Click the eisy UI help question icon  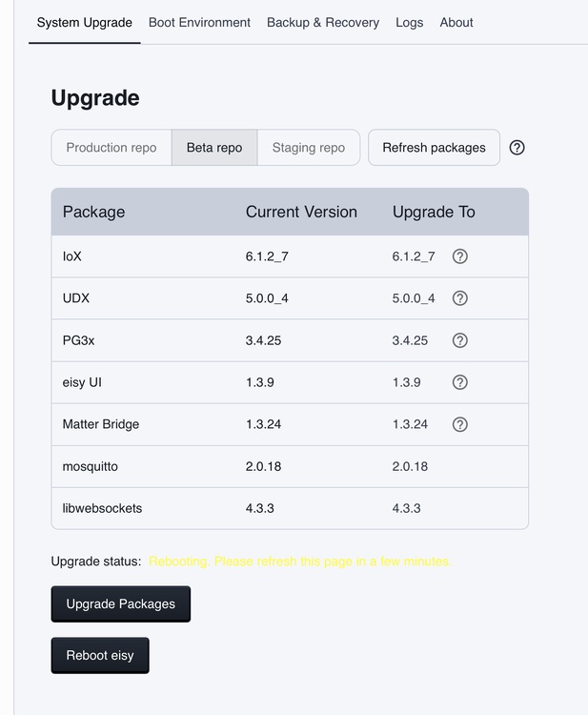460,382
